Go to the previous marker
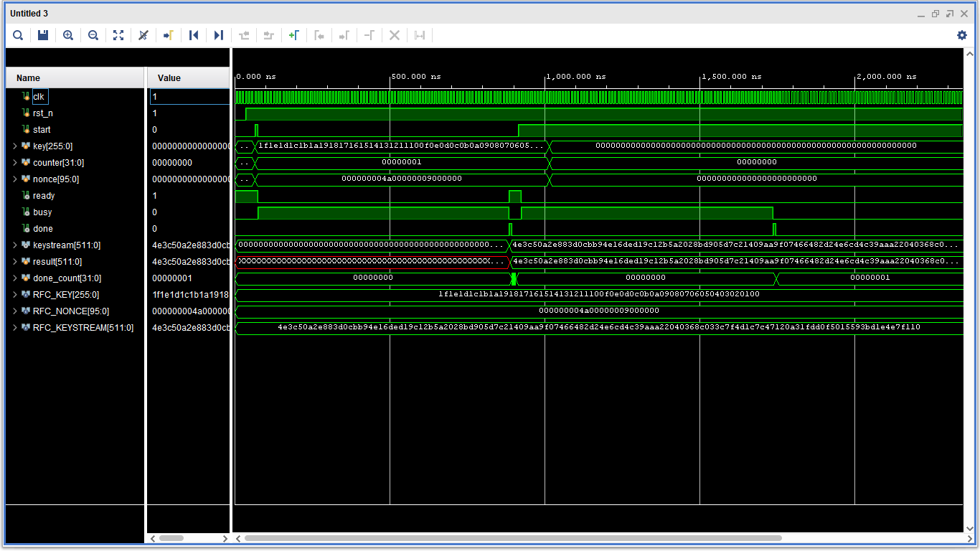The width and height of the screenshot is (980, 551). click(x=319, y=35)
